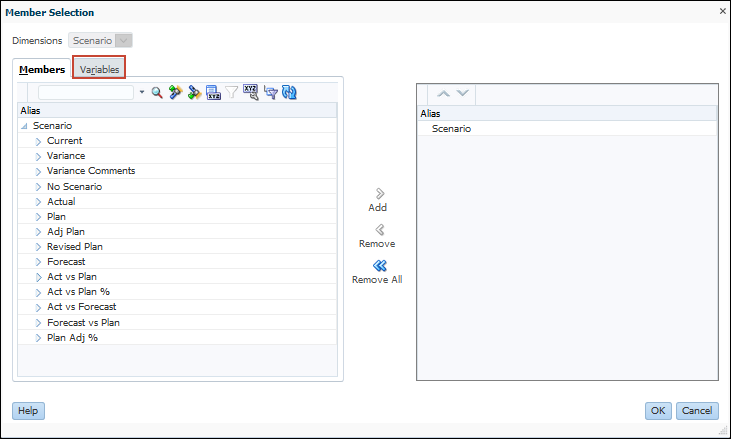This screenshot has height=439, width=731.
Task: Switch to the Variables tab
Action: coord(99,69)
